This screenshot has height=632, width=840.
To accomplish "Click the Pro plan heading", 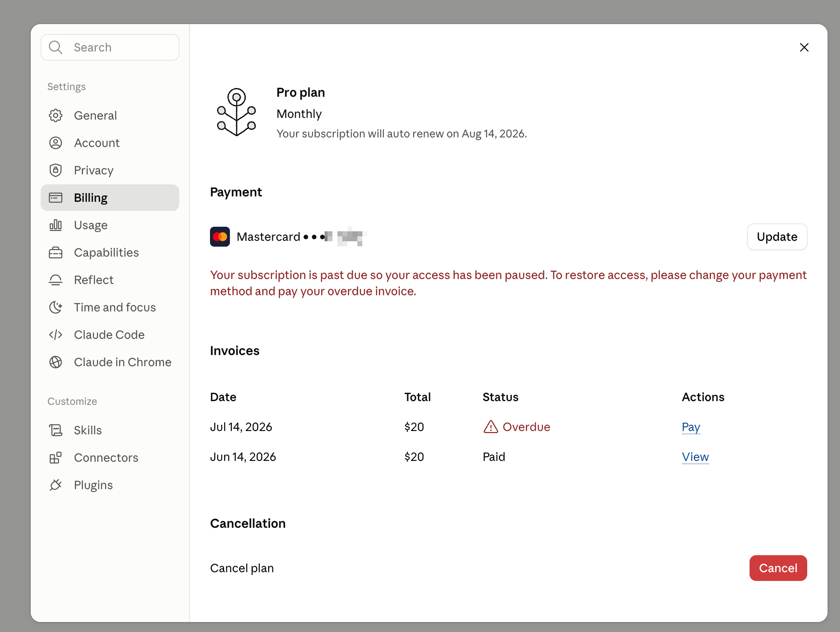I will tap(300, 92).
